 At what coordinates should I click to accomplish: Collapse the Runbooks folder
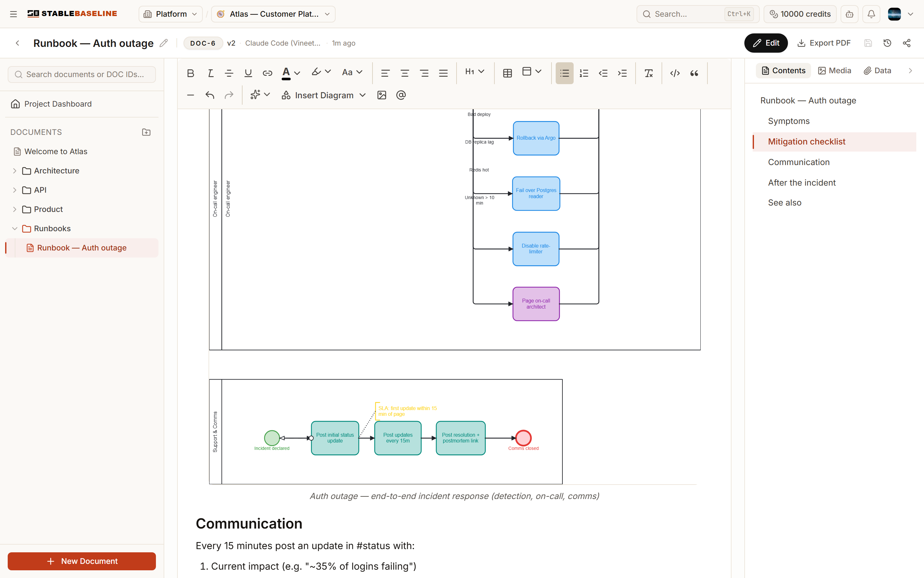click(x=14, y=229)
